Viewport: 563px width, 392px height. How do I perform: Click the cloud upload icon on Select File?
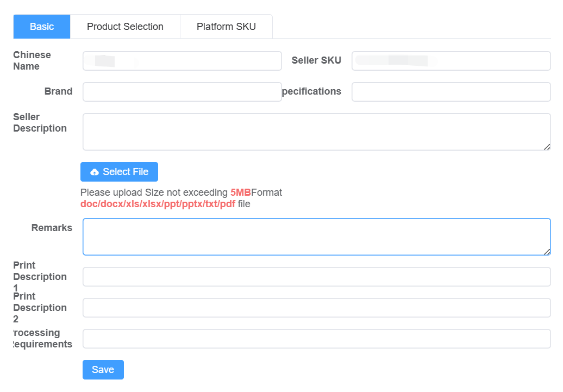[x=96, y=171]
